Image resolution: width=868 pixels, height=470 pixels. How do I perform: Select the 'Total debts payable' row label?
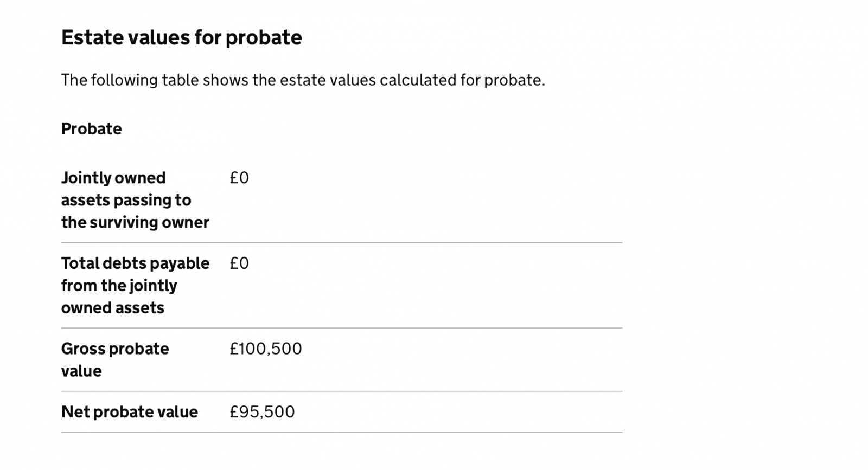click(x=135, y=285)
